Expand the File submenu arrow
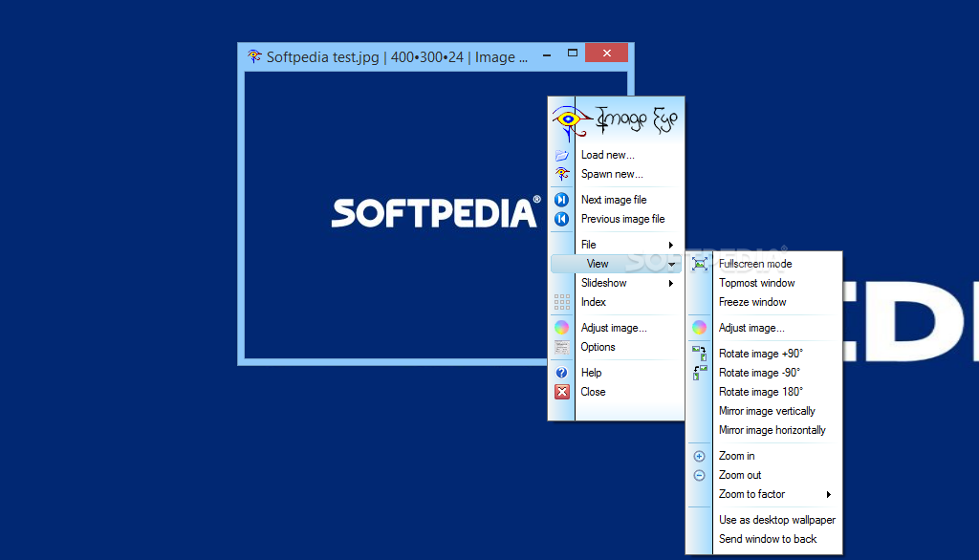Screen dimensions: 979x560 pos(671,245)
